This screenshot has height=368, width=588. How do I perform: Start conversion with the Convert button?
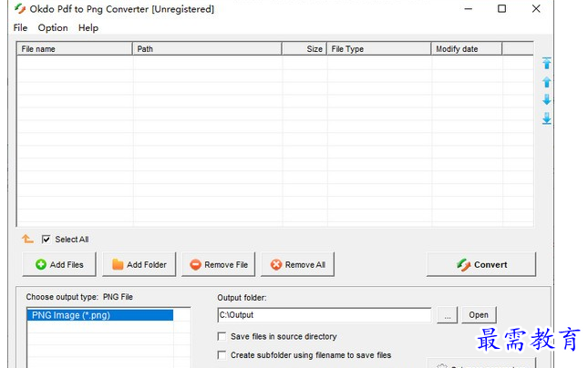click(481, 264)
